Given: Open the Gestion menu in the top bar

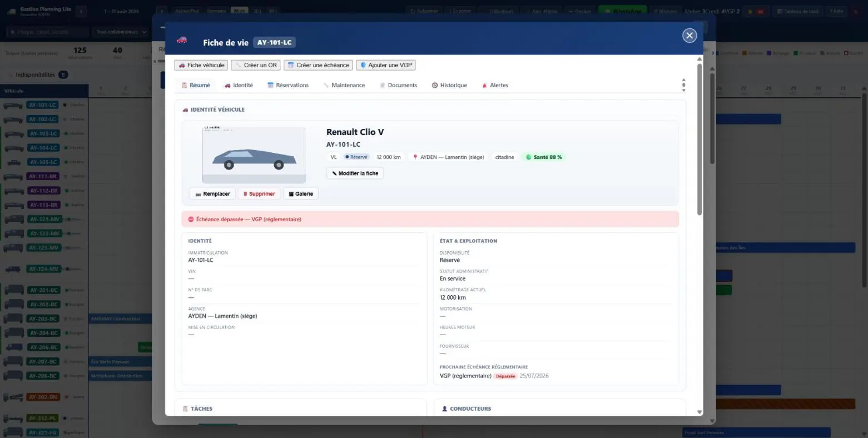Looking at the screenshot, I should [581, 11].
